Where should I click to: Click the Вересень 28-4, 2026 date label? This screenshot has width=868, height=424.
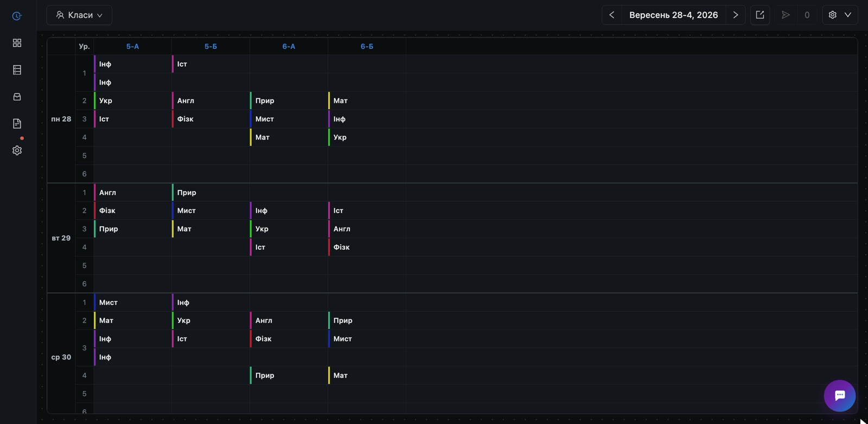673,15
